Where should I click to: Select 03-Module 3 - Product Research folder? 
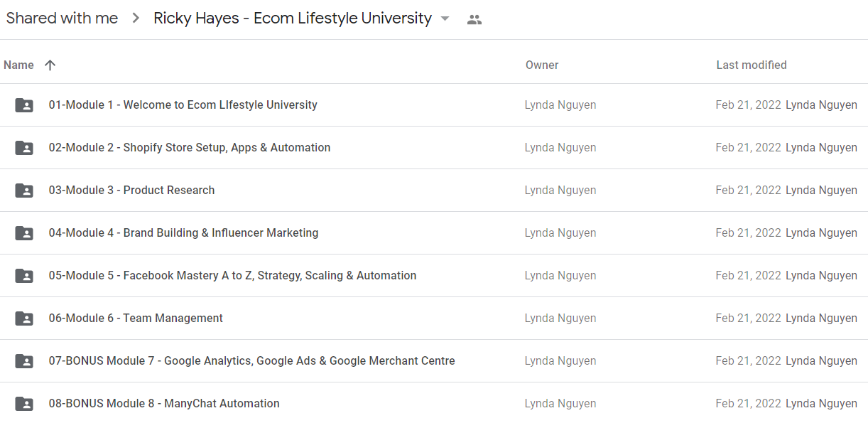434,191
